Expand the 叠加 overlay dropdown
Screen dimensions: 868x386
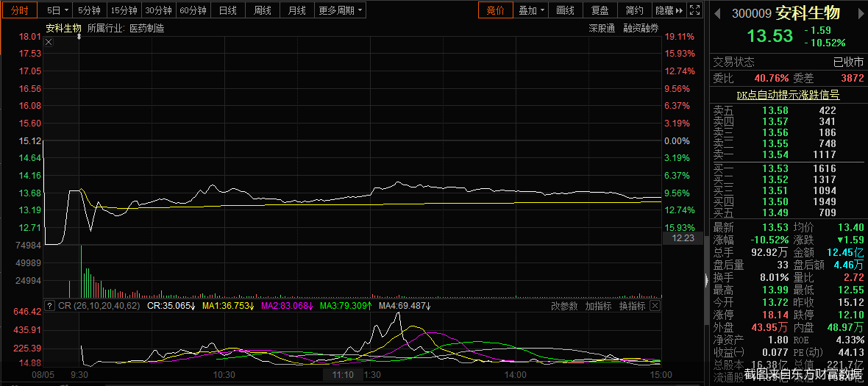click(x=531, y=10)
